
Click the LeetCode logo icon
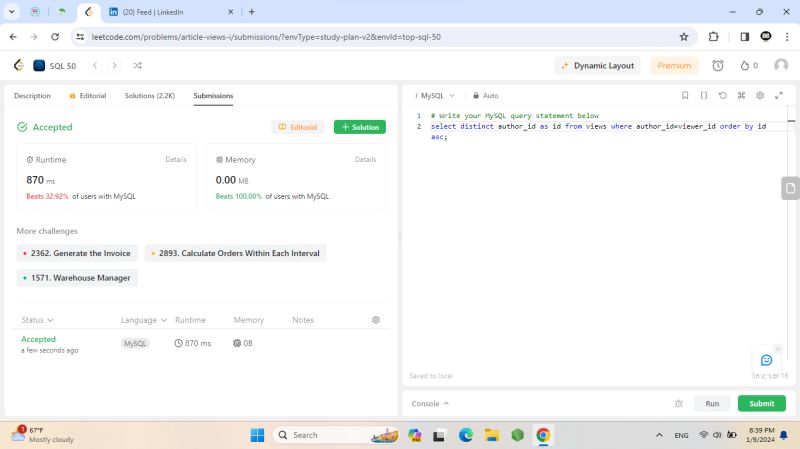tap(18, 65)
